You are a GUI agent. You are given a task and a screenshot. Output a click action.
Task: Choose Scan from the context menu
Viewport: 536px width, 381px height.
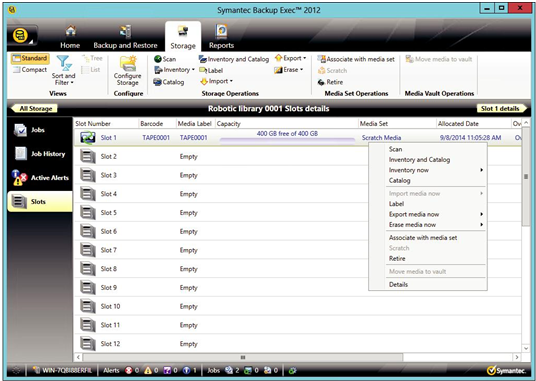coord(428,149)
